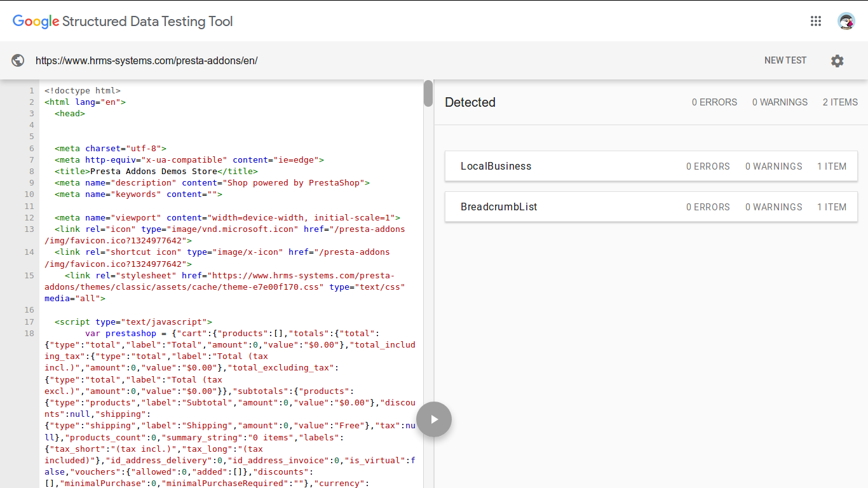
Task: Click the 0 ERRORS count beside Detected
Action: 714,102
